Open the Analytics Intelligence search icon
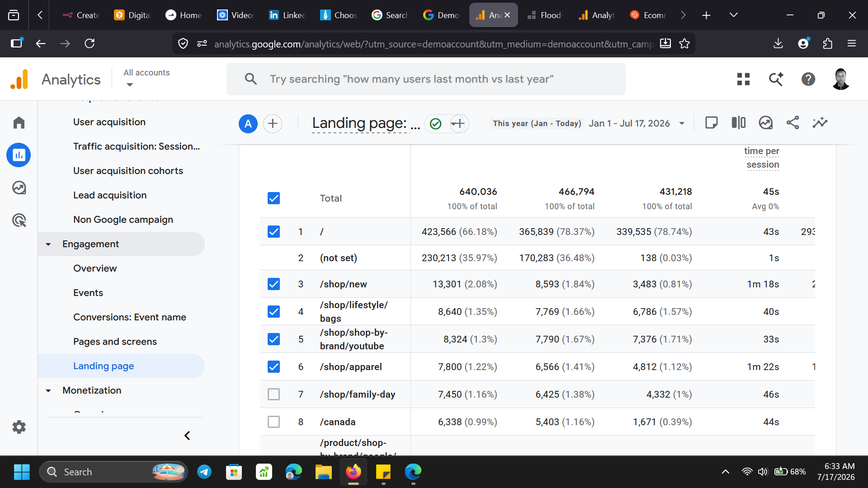The image size is (868, 488). [776, 79]
